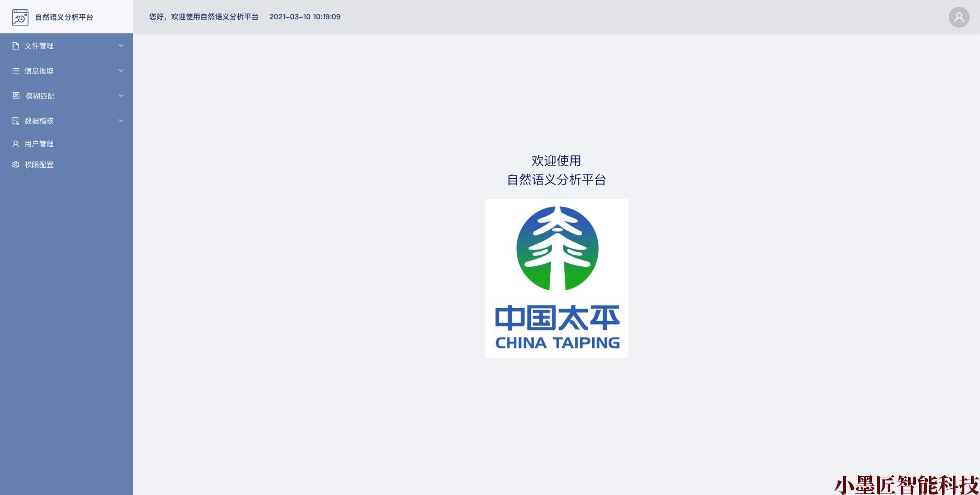
Task: Expand the 模糊匹配 chevron arrow
Action: coord(121,96)
